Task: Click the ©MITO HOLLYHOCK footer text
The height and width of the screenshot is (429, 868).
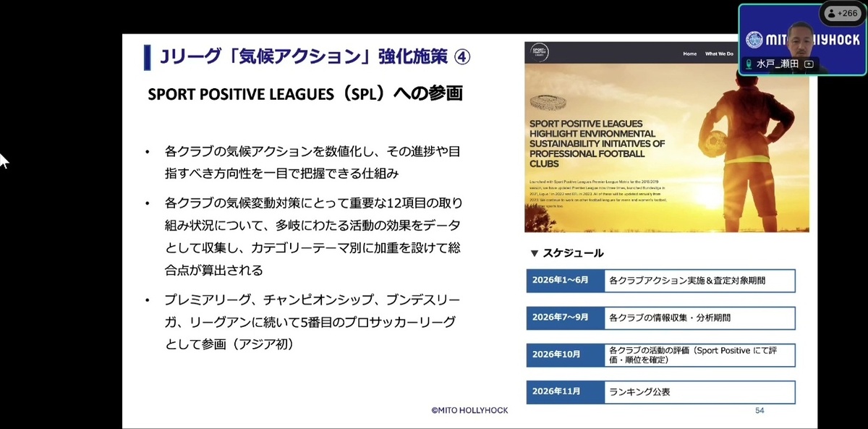Action: [x=469, y=410]
